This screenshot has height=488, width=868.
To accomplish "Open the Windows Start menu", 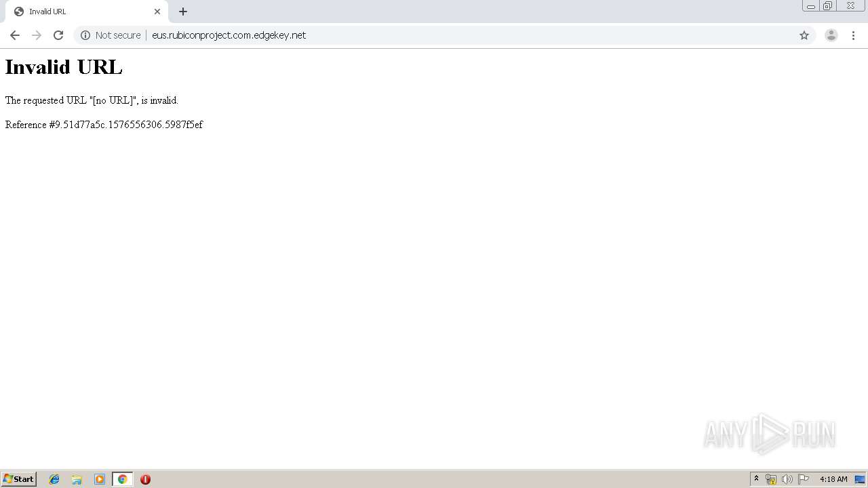I will (19, 479).
